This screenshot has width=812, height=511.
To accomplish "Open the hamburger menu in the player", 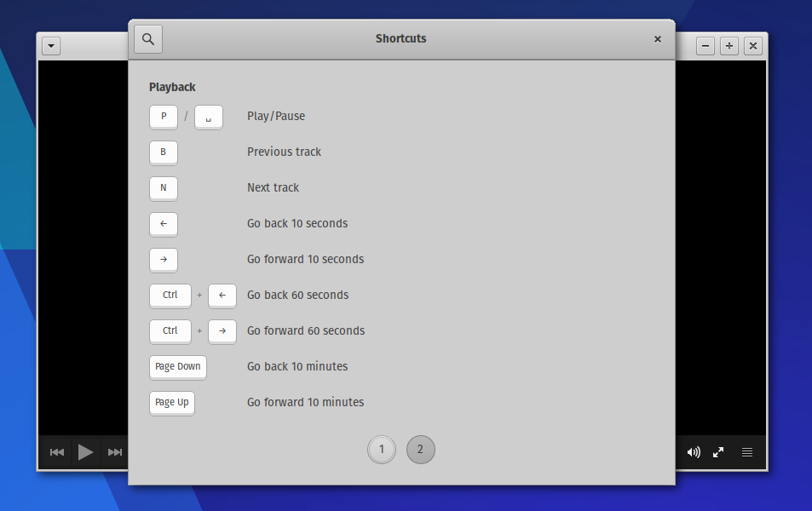I will tap(747, 452).
